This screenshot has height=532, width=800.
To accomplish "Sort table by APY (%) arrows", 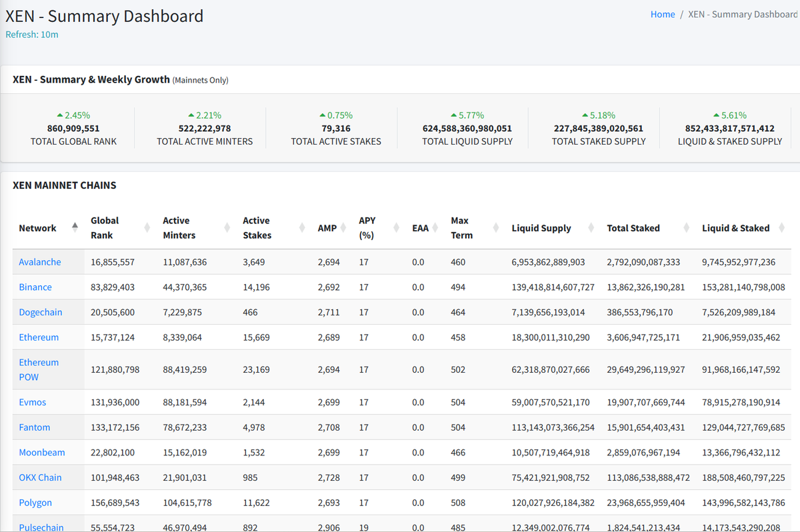I will [396, 228].
